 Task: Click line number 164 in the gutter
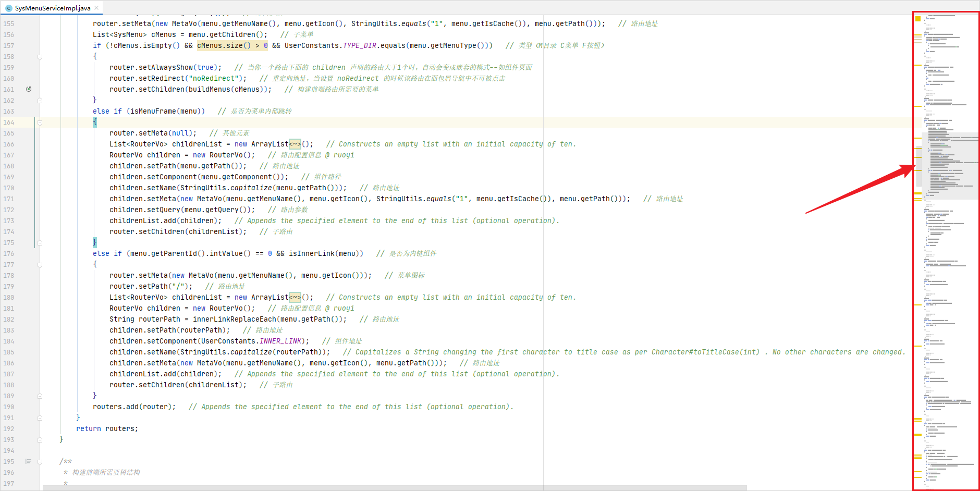click(x=9, y=122)
